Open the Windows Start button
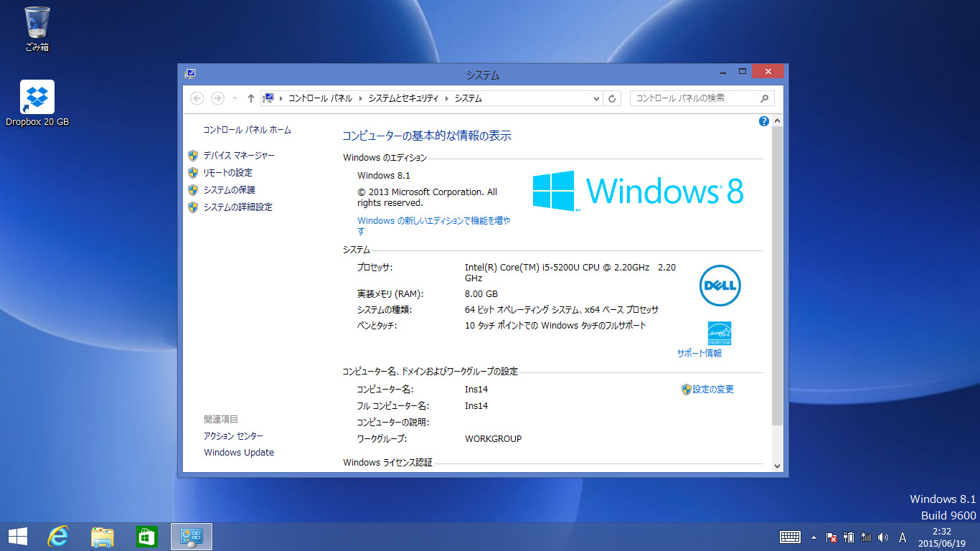Viewport: 980px width, 551px height. click(18, 537)
